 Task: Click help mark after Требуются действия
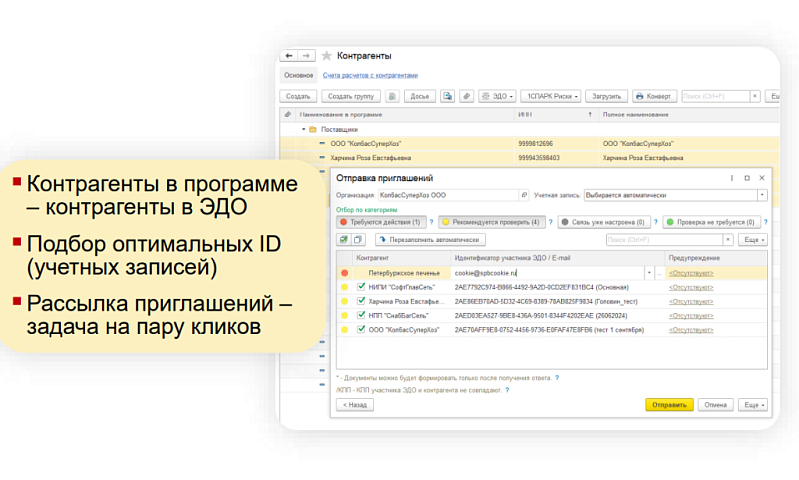click(x=431, y=222)
